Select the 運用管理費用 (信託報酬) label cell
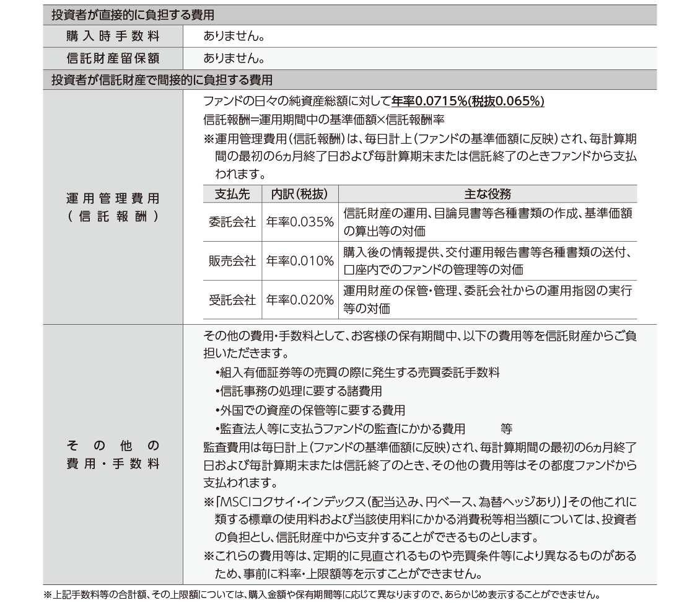The height and width of the screenshot is (603, 700). pyautogui.click(x=113, y=208)
